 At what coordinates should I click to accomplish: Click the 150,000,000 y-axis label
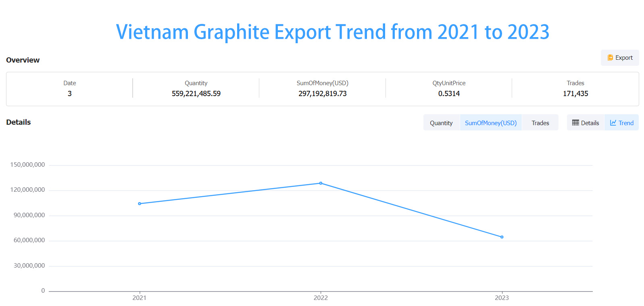pos(27,165)
